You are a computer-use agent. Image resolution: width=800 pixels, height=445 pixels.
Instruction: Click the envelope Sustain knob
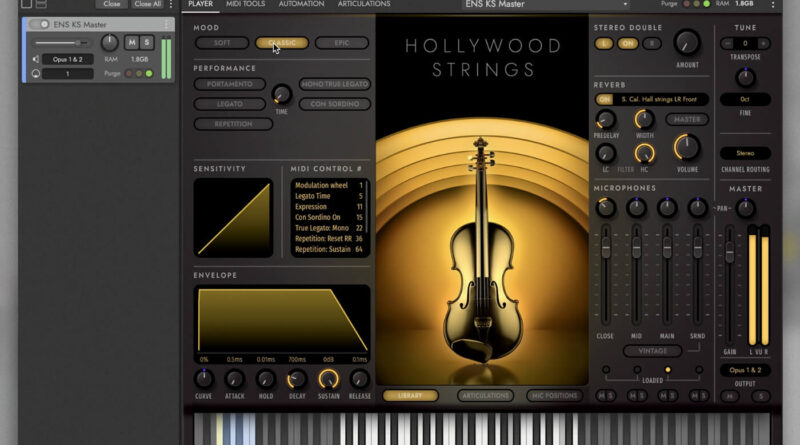(x=328, y=379)
